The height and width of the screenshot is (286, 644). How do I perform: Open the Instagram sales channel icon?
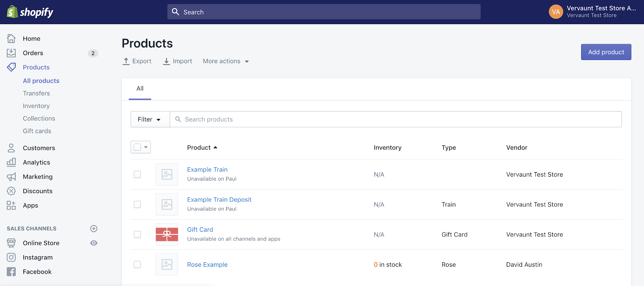click(x=11, y=257)
